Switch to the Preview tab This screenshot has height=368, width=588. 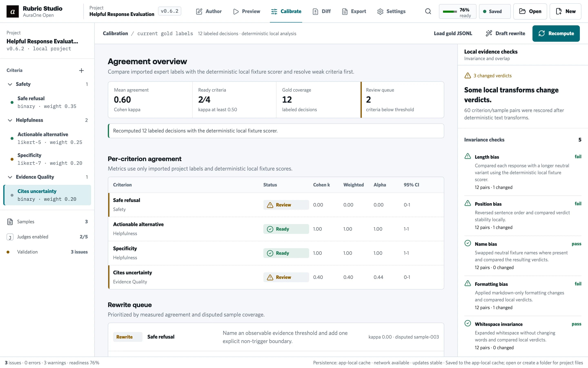click(x=246, y=11)
